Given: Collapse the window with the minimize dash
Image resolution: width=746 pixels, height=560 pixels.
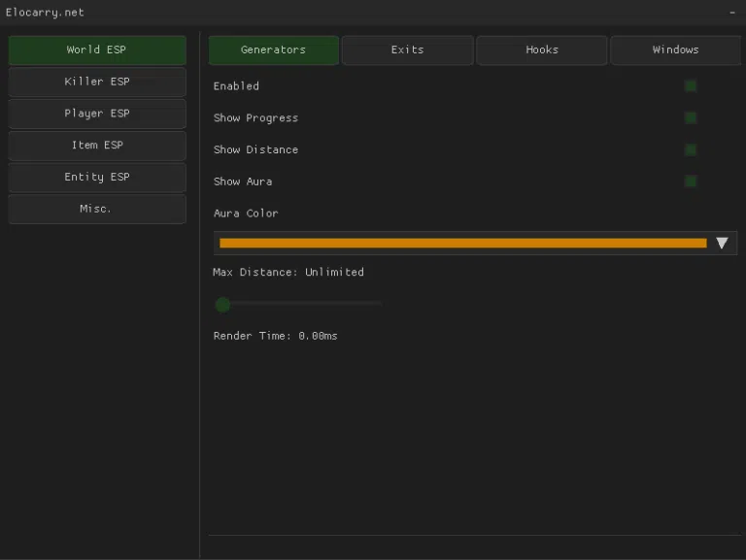Looking at the screenshot, I should [x=732, y=13].
